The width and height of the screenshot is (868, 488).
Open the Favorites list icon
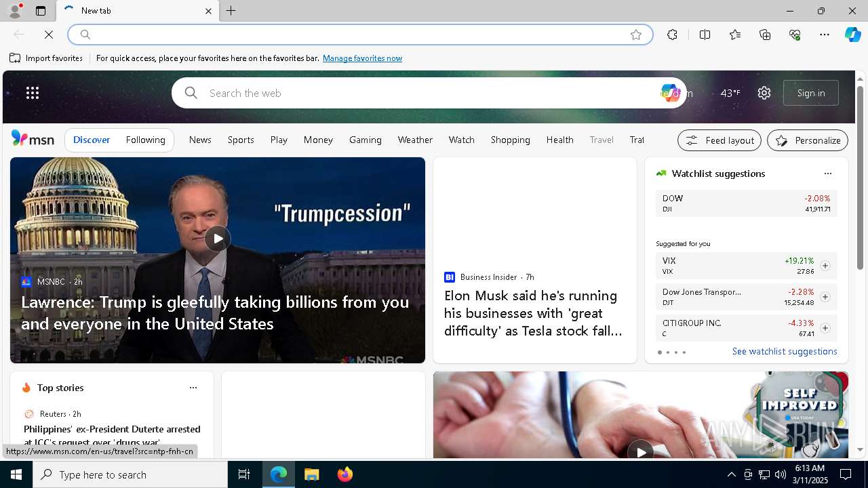tap(735, 35)
